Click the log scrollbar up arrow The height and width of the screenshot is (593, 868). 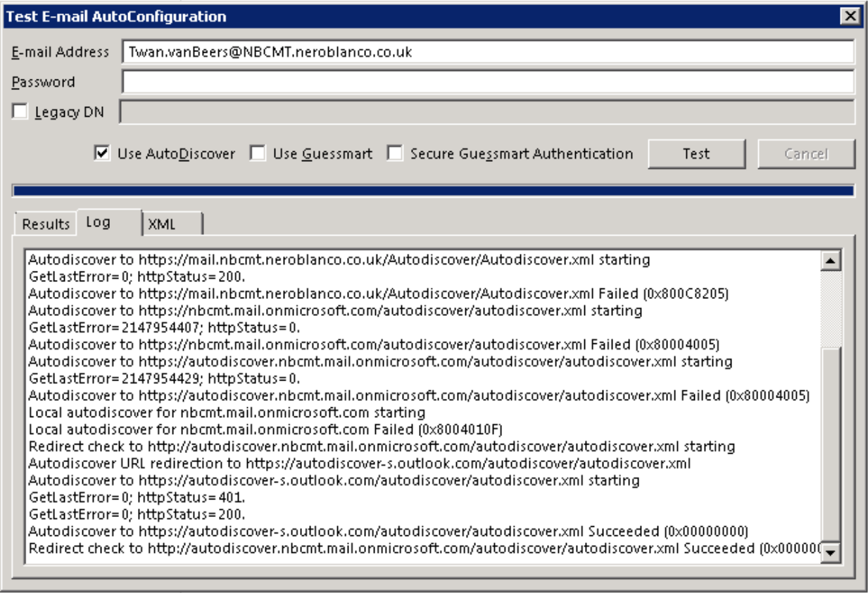(831, 261)
